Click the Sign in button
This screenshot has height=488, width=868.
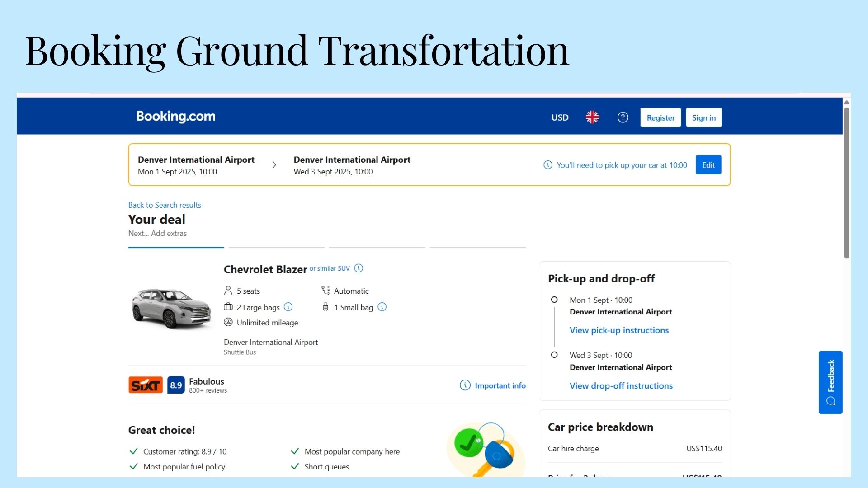click(704, 117)
